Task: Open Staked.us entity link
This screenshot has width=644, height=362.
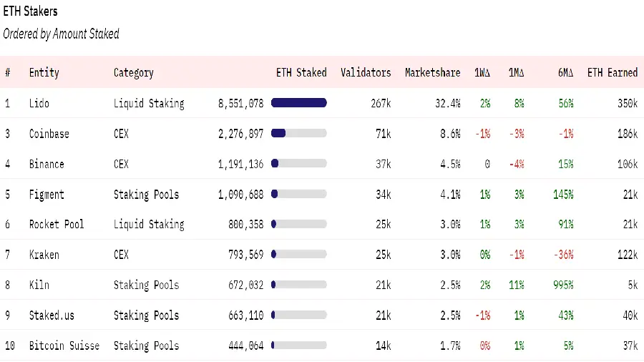Action: point(52,315)
